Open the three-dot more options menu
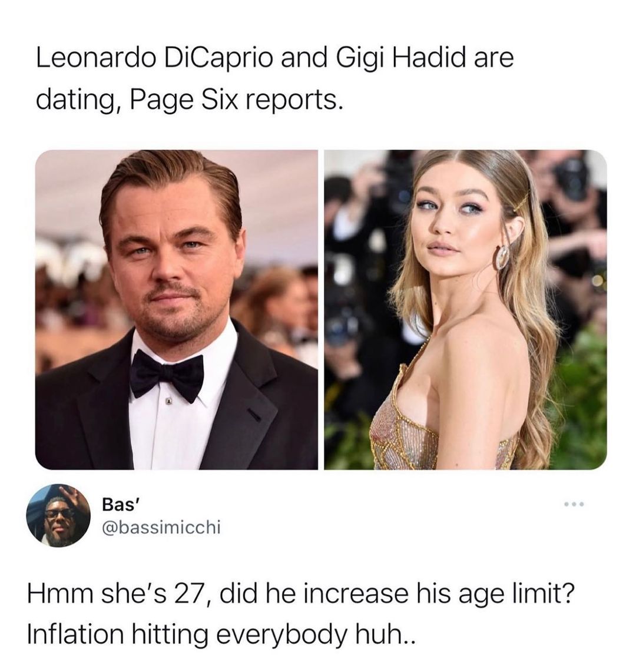 click(x=574, y=504)
